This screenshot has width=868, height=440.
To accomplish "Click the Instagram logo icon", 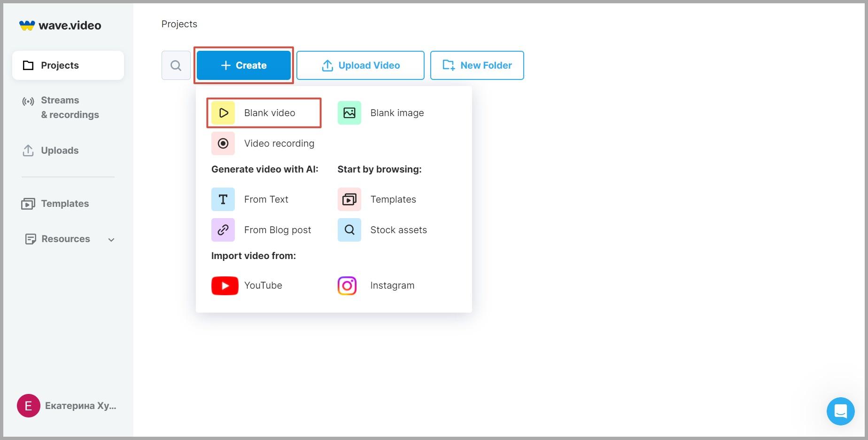I will click(x=347, y=286).
